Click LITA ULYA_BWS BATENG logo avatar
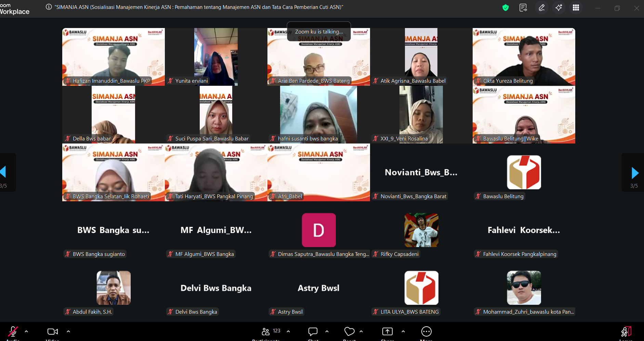The width and height of the screenshot is (644, 341). [x=421, y=288]
